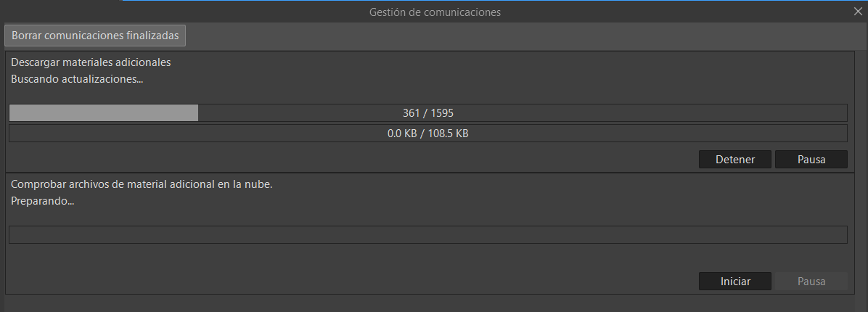Close the Gestión de comunicaciones window
Viewport: 868px width, 312px height.
coord(858,12)
